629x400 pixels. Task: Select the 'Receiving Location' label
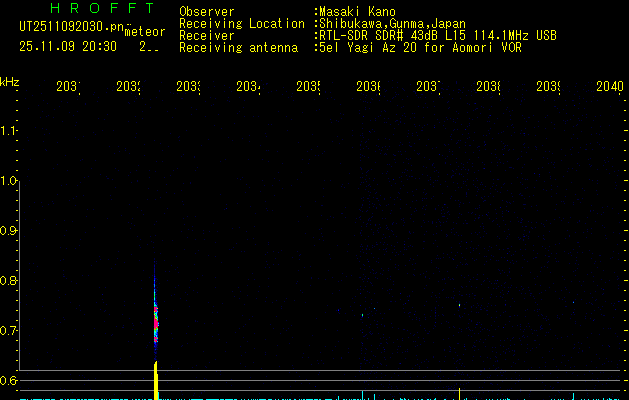pos(242,24)
